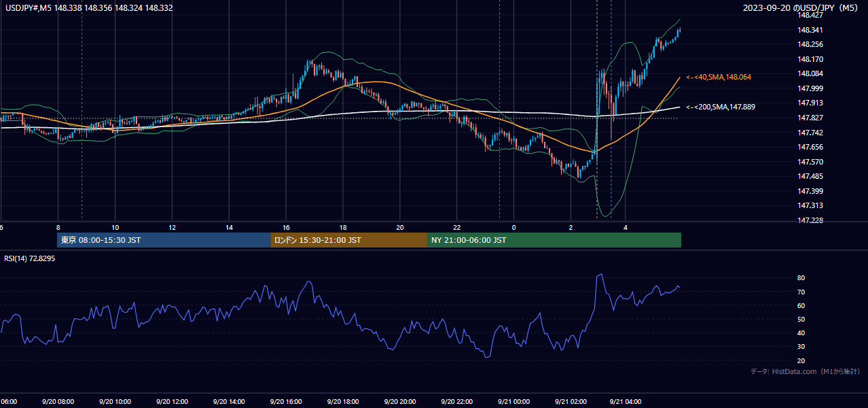Screen dimensions: 868x408
Task: Click price axis value 148.427
Action: 811,15
